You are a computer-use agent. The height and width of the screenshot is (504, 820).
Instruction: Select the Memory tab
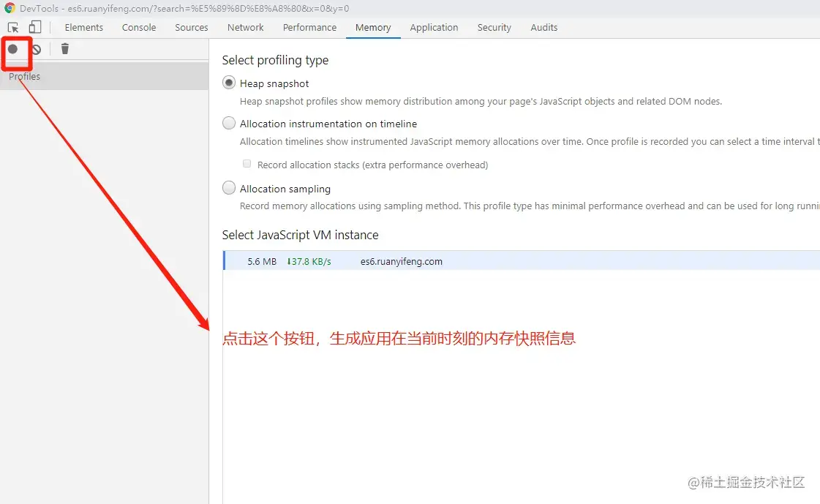(x=373, y=28)
